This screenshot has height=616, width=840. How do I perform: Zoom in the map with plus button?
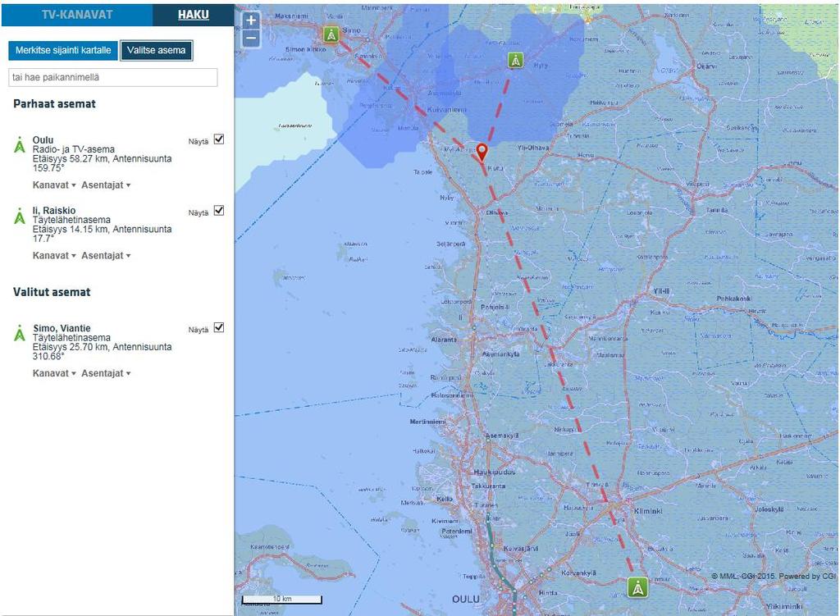[251, 21]
